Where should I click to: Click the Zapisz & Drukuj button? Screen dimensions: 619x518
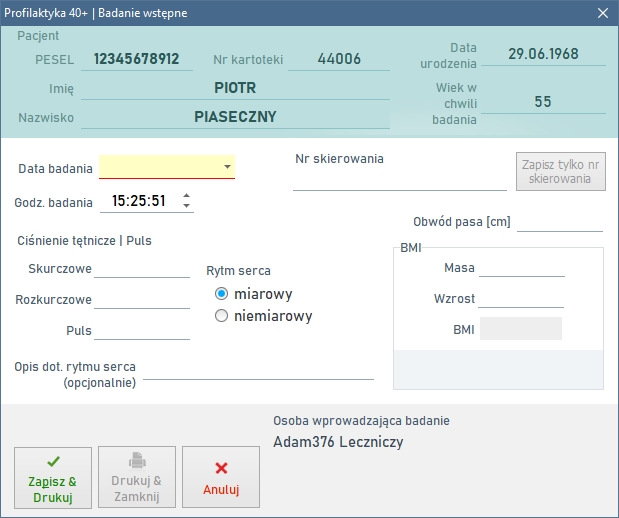tap(53, 479)
